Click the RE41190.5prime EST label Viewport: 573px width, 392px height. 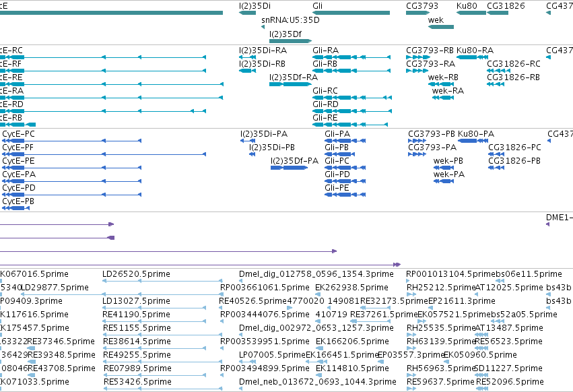click(136, 315)
